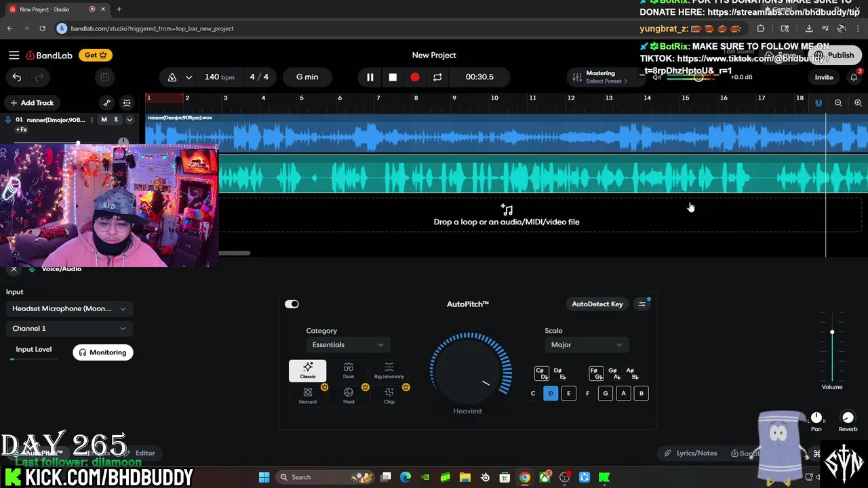The width and height of the screenshot is (868, 488).
Task: Click the AutoDetect Key button
Action: click(597, 304)
